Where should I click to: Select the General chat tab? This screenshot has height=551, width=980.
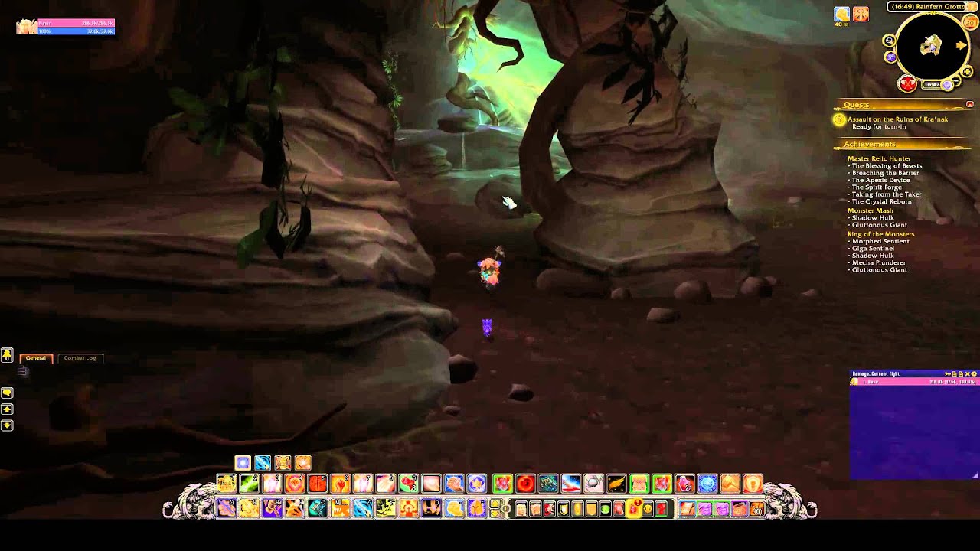(x=36, y=358)
